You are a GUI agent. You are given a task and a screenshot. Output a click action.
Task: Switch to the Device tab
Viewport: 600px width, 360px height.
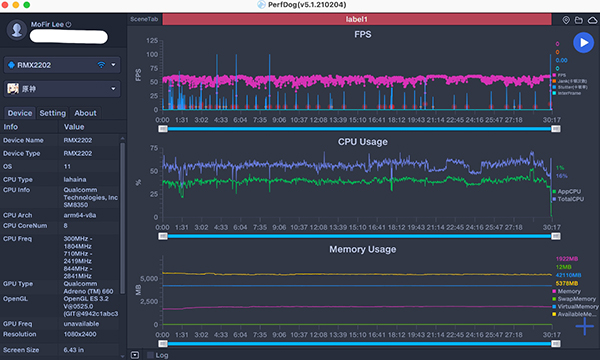(x=20, y=113)
